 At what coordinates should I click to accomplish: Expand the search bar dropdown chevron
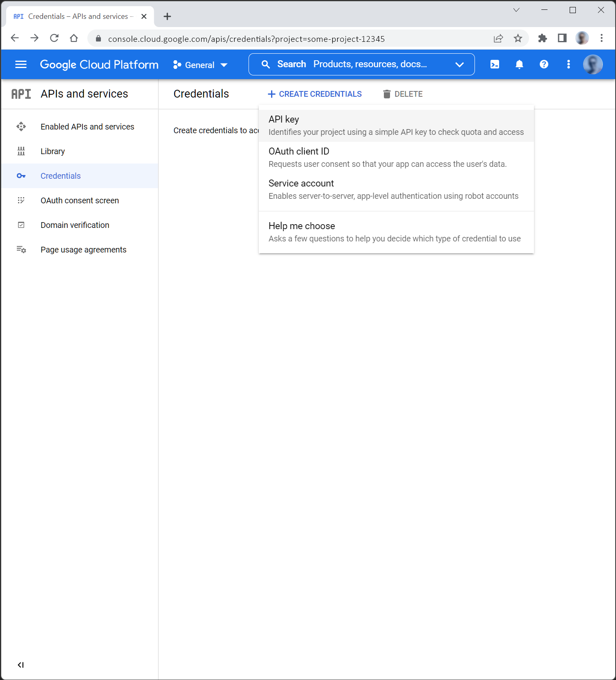tap(459, 64)
